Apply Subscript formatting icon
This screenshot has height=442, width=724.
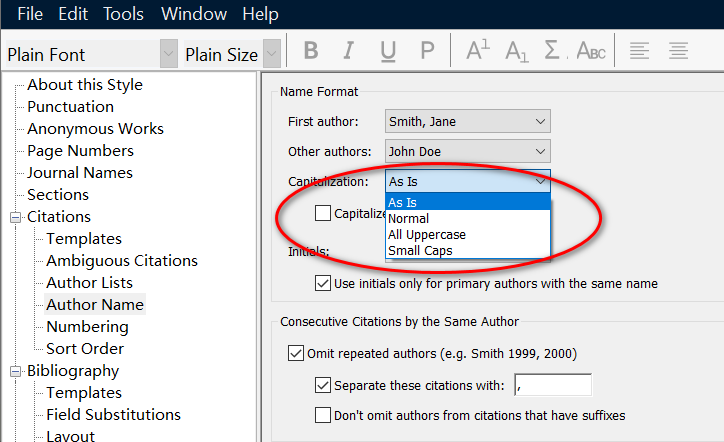click(517, 51)
